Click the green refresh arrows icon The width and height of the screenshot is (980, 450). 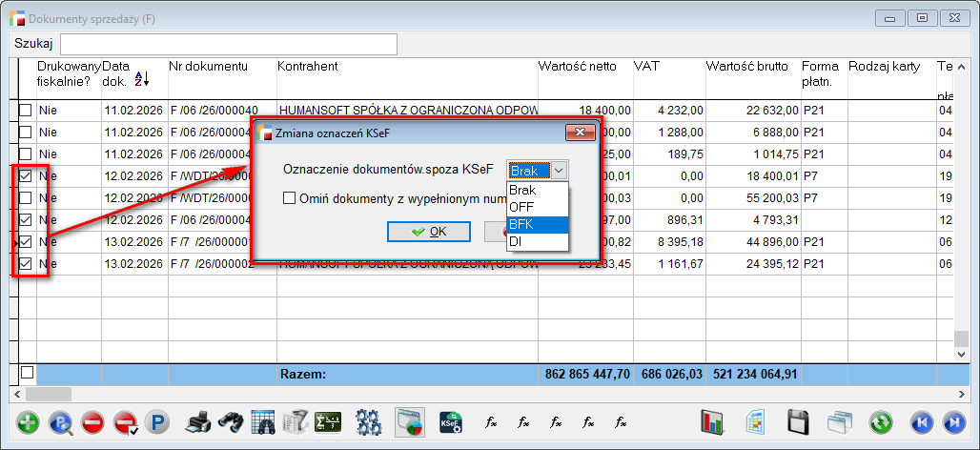click(880, 422)
